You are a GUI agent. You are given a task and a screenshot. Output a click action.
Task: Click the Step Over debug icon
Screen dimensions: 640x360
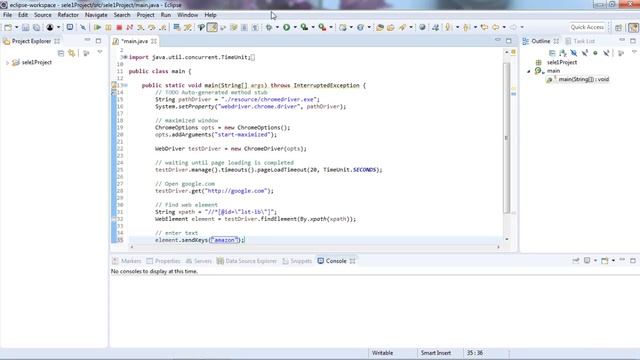[151, 27]
